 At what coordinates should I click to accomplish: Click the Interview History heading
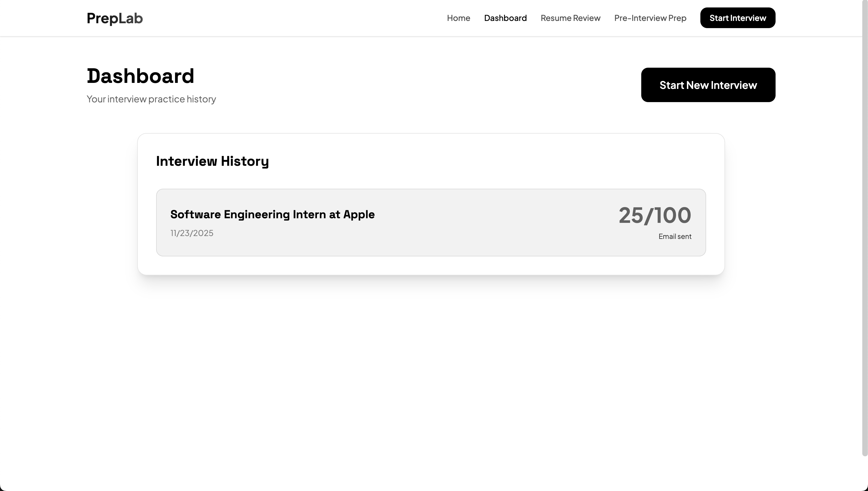pyautogui.click(x=212, y=161)
